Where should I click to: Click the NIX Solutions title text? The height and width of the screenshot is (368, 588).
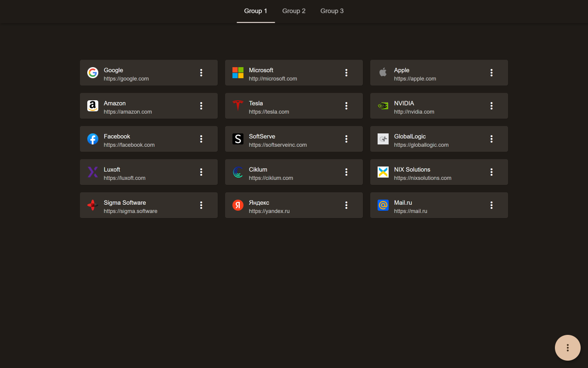pos(412,170)
